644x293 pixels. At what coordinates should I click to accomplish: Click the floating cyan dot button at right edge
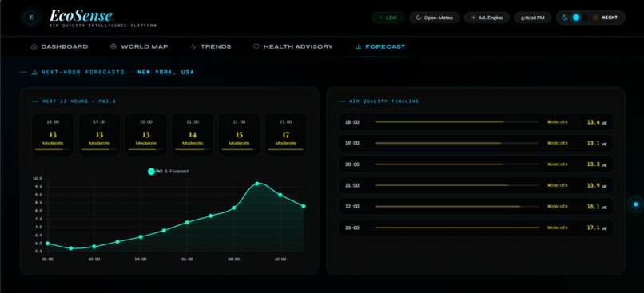tap(636, 204)
